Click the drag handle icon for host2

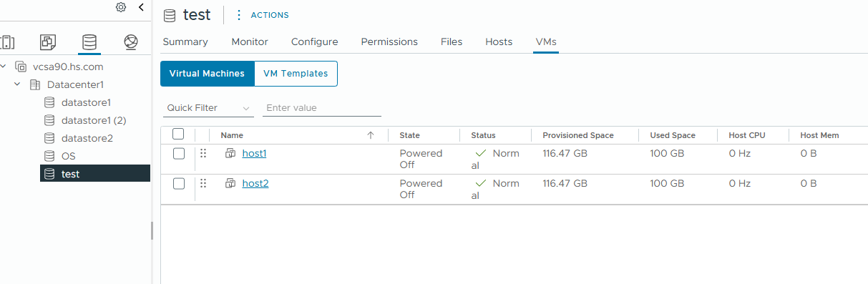tap(203, 183)
